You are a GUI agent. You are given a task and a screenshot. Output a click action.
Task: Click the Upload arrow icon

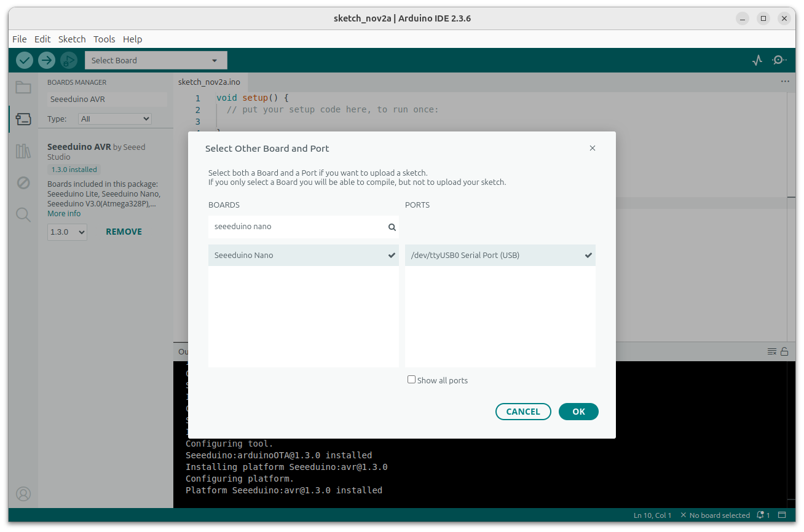47,60
